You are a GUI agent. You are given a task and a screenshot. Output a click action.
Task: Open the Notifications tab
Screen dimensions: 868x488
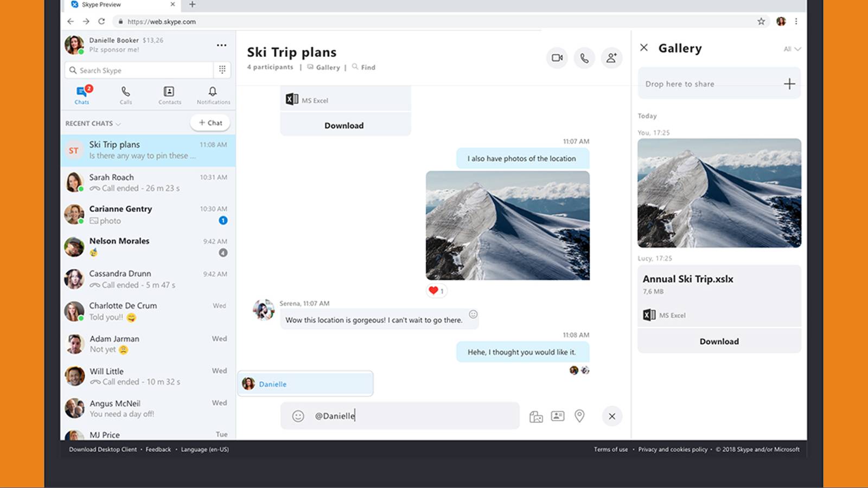pos(213,95)
